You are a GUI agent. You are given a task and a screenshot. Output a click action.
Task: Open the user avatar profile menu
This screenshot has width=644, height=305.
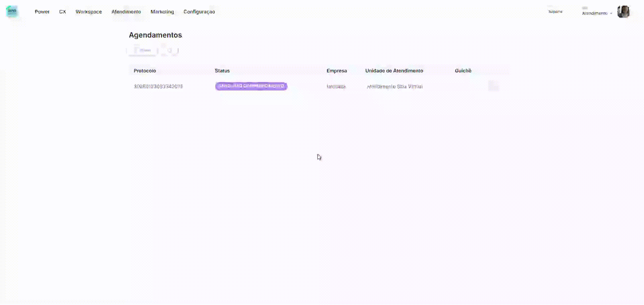tap(623, 12)
